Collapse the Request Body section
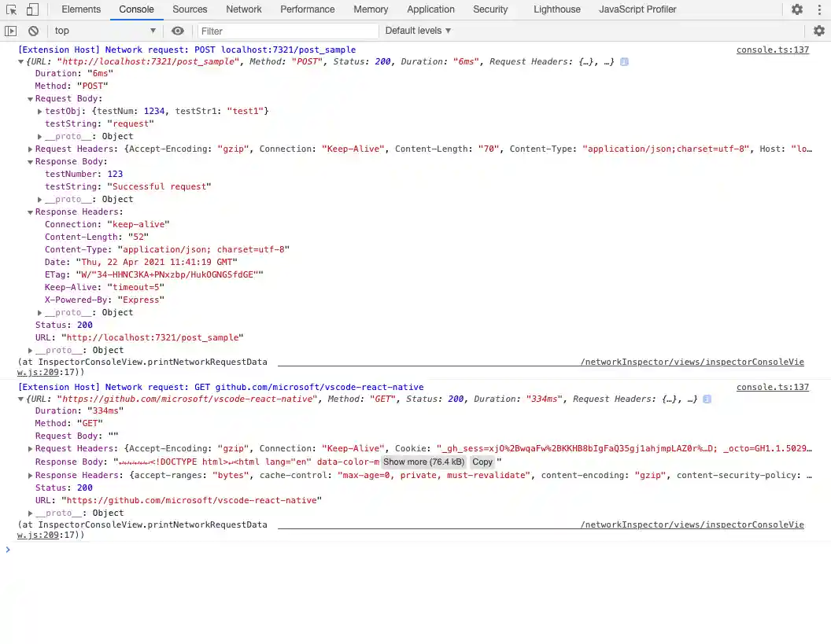Viewport: 831px width, 644px height. pos(31,99)
